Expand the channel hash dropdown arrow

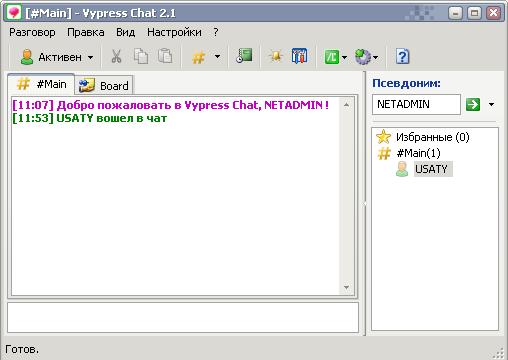(217, 57)
